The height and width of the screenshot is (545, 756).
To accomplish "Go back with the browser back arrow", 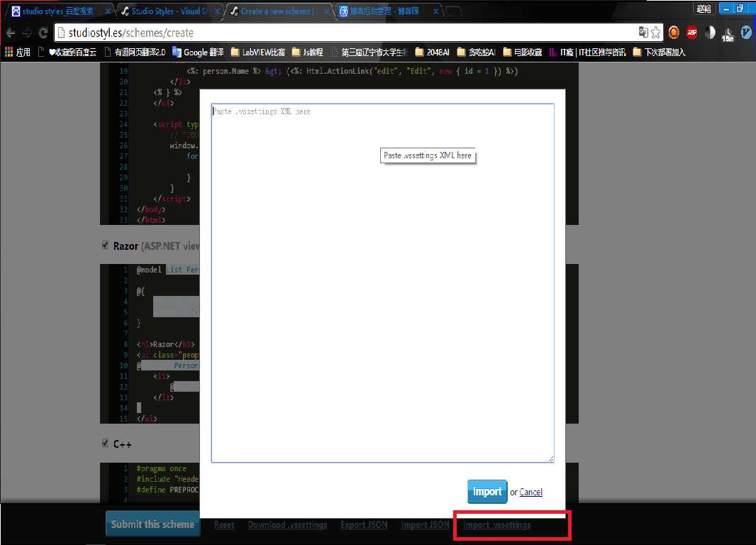I will click(x=11, y=33).
